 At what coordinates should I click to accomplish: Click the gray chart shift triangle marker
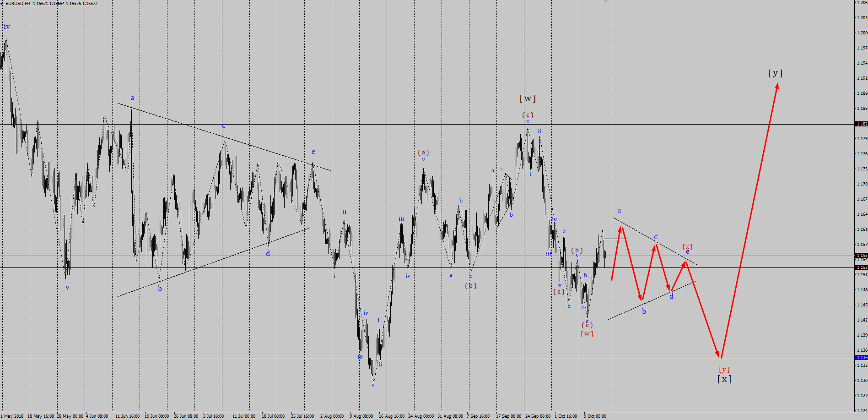pyautogui.click(x=605, y=1)
